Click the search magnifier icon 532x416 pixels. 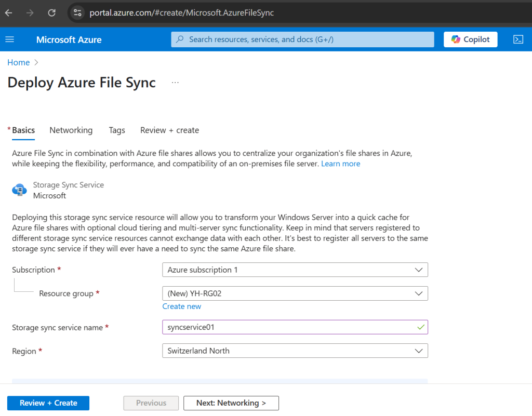point(180,39)
